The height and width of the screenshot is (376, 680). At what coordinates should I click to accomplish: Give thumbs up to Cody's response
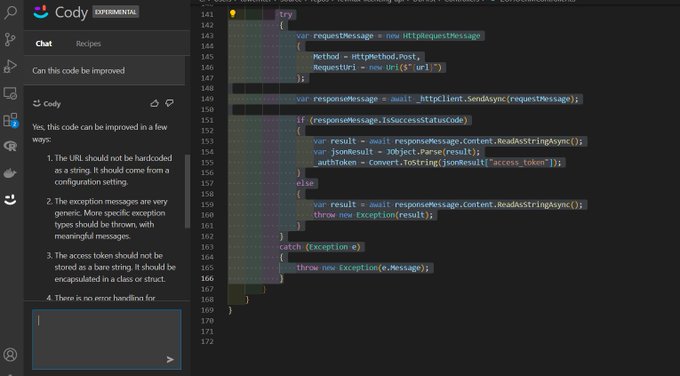tap(154, 103)
